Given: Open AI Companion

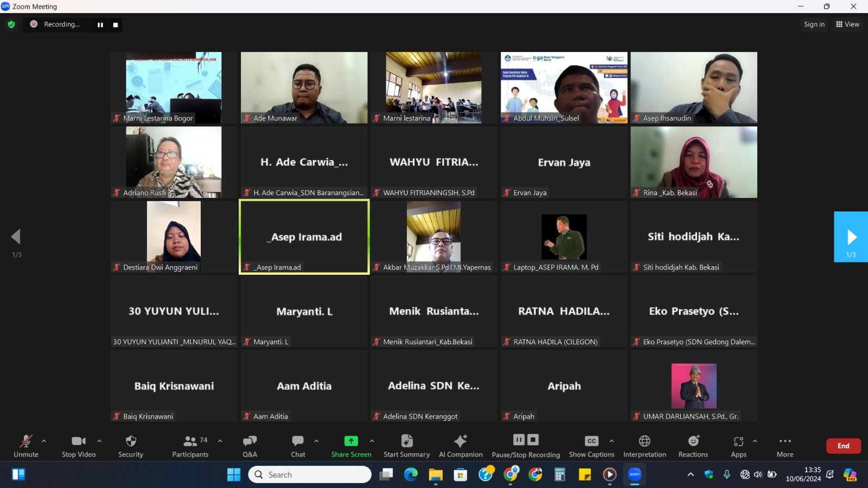Looking at the screenshot, I should point(460,446).
